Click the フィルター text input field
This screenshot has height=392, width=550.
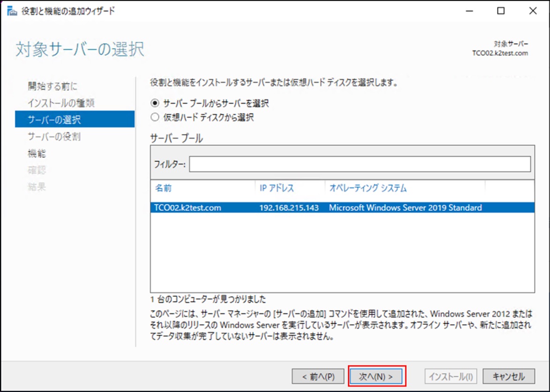pos(359,164)
